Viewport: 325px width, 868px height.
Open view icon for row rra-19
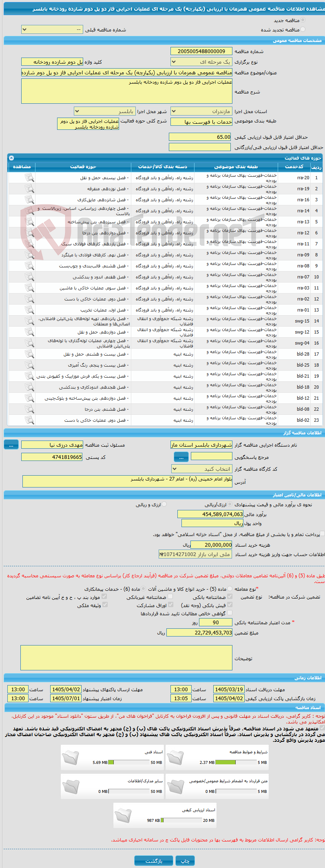click(29, 189)
